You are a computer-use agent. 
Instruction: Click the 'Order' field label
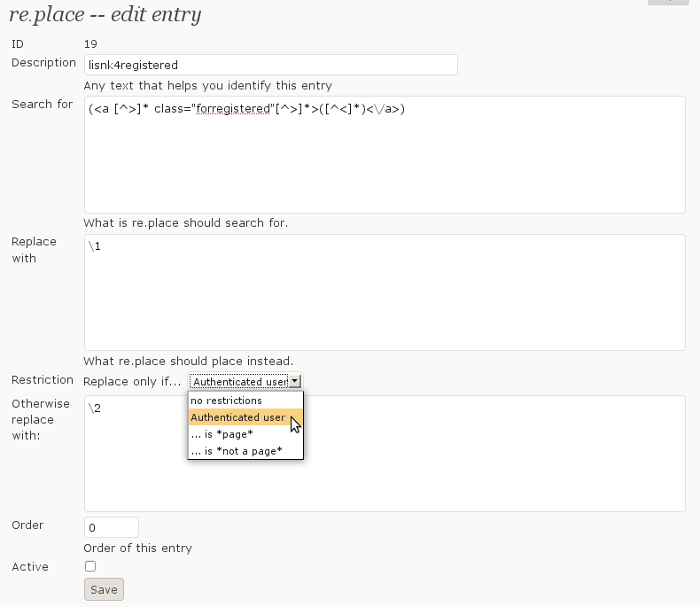coord(27,525)
